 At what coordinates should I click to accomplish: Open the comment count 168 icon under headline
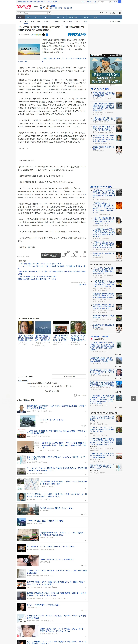[33, 35]
